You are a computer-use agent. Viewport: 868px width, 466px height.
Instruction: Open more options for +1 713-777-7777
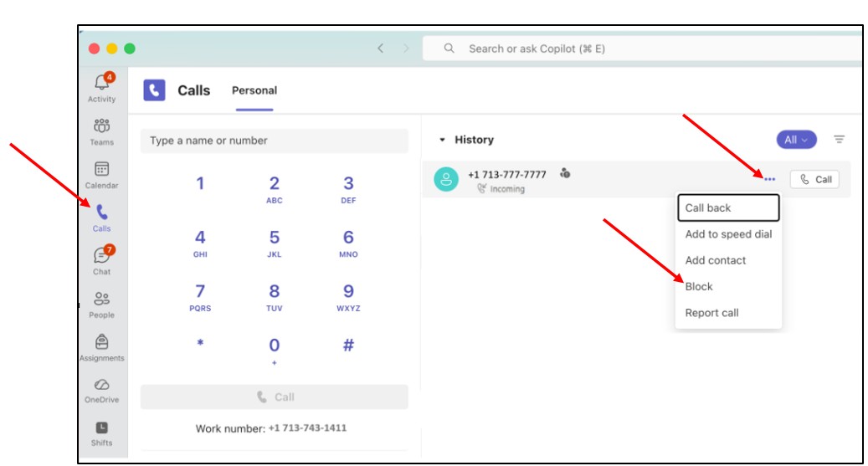pos(769,179)
